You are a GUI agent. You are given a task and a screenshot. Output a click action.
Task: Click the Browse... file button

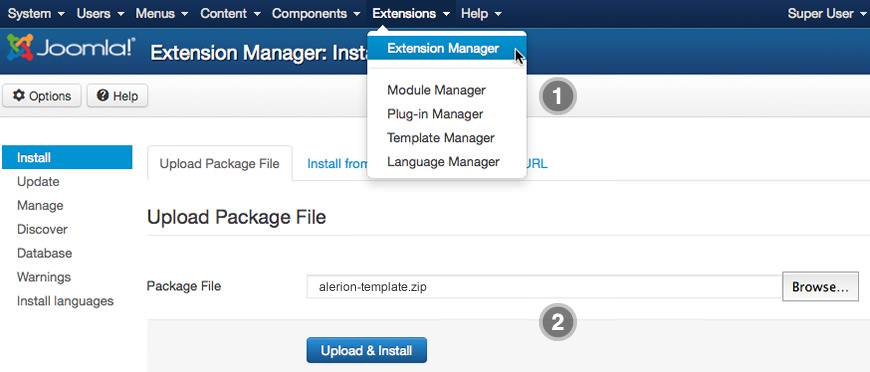click(821, 287)
